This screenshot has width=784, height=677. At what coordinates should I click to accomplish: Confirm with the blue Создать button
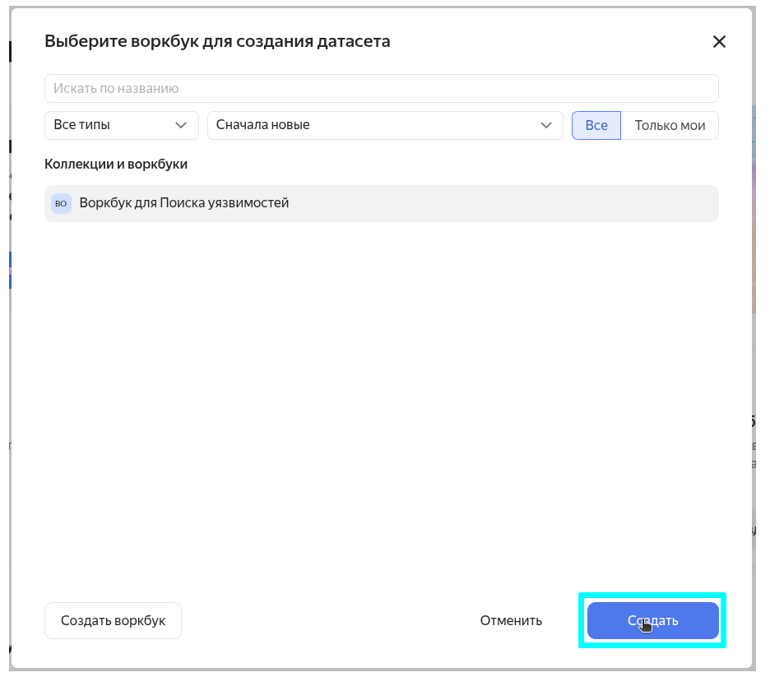[x=652, y=620]
